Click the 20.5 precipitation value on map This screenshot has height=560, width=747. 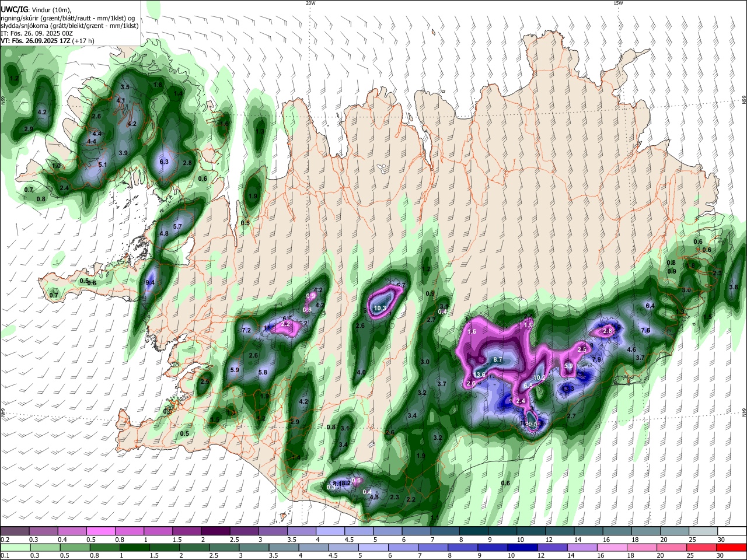pos(531,424)
